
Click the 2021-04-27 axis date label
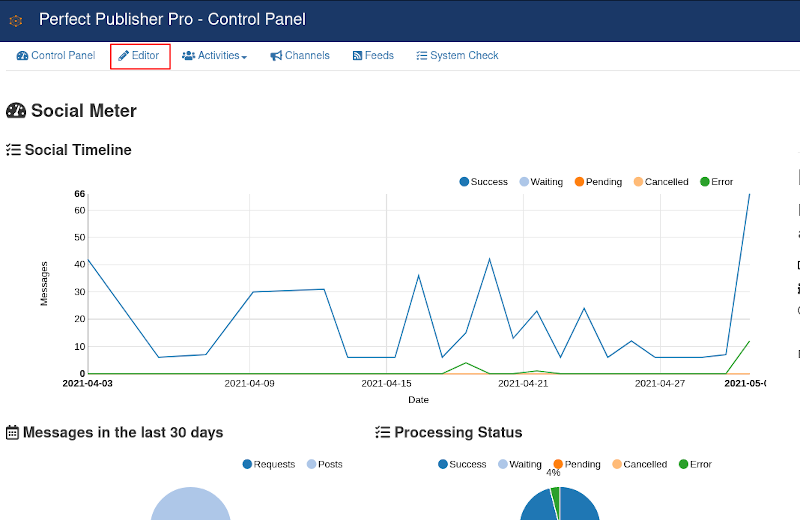660,383
